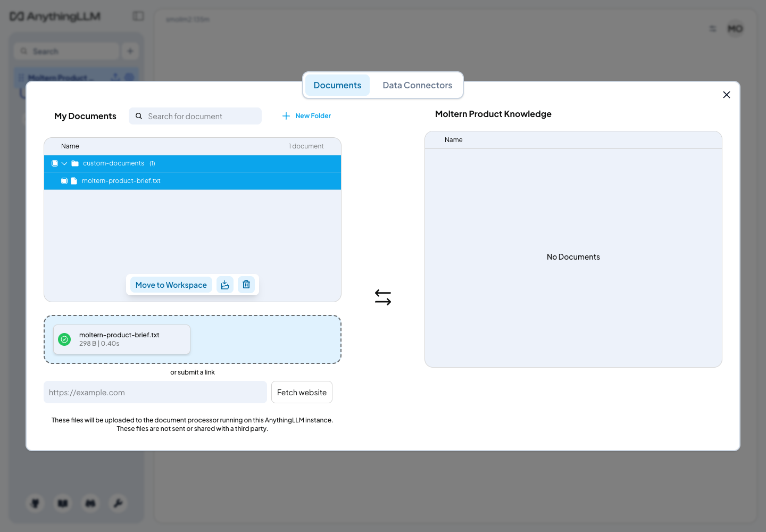Open the docs book icon in sidebar footer
The height and width of the screenshot is (532, 766).
(63, 503)
